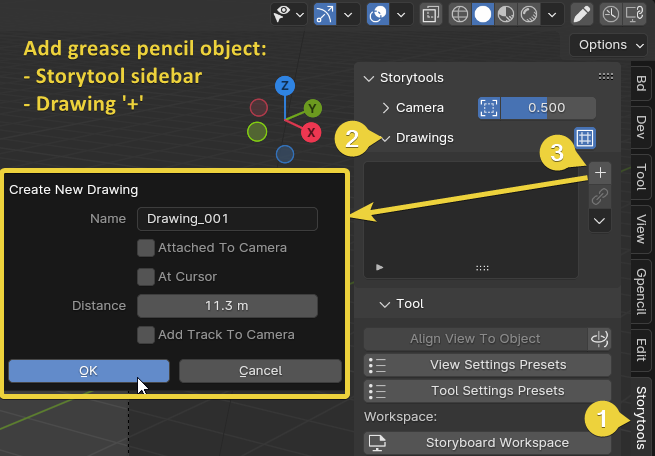655x456 pixels.
Task: Toggle camera passepartout frame icon
Action: (x=489, y=108)
